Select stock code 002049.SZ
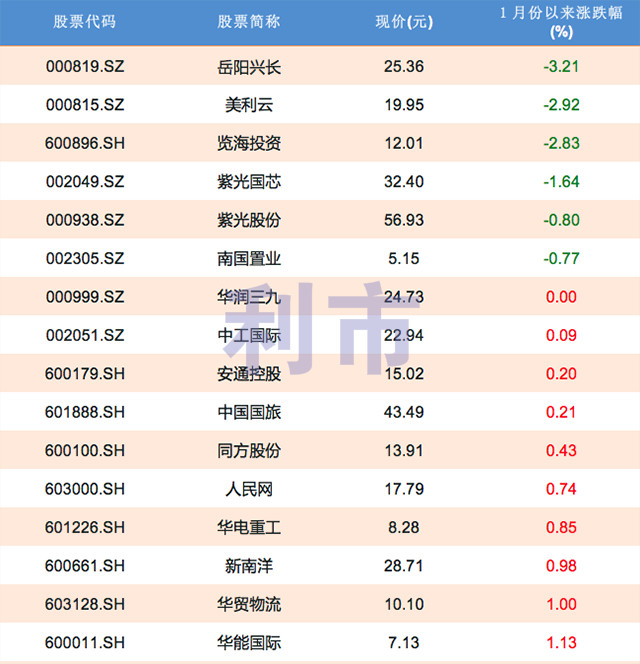The image size is (640, 664). pos(85,182)
